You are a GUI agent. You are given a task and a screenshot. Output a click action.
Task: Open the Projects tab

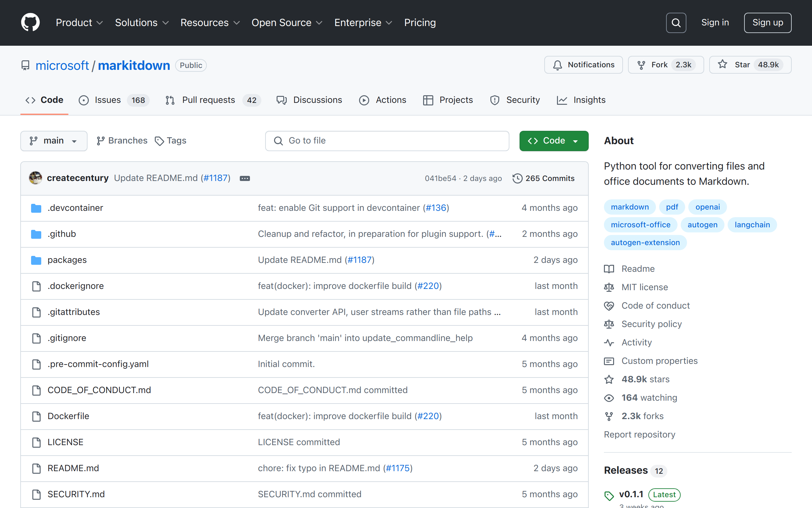point(448,100)
